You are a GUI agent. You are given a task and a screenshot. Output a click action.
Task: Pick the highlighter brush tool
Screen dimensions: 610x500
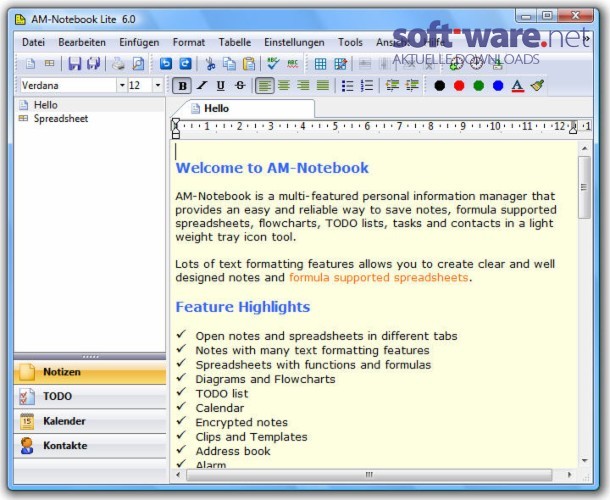(537, 86)
